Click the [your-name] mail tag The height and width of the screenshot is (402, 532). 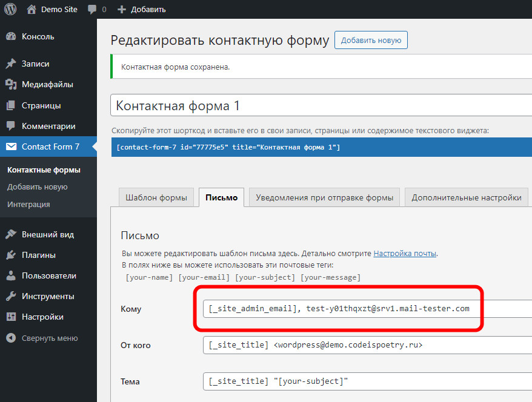(149, 277)
